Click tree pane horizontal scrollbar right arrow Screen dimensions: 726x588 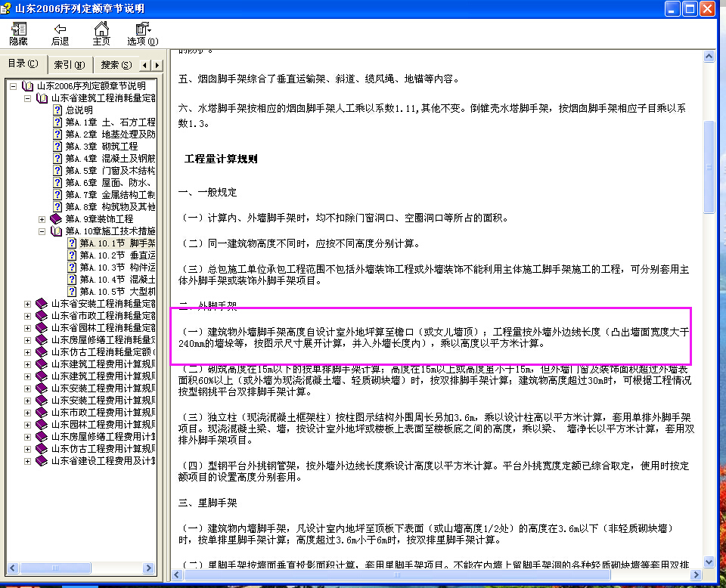149,568
